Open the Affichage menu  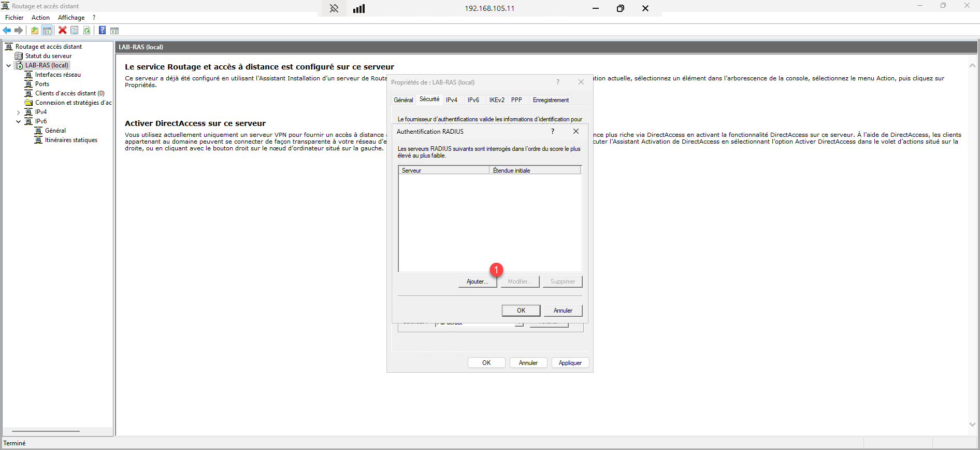[x=71, y=18]
